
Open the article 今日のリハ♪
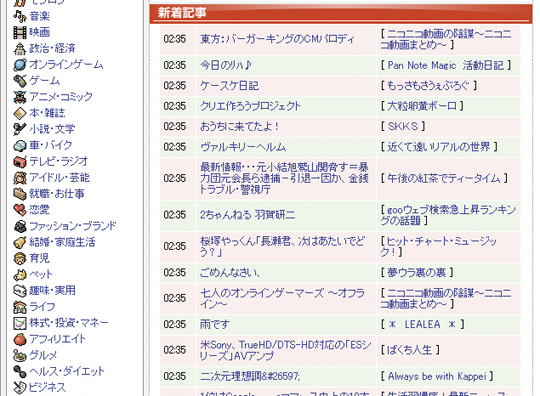click(226, 65)
